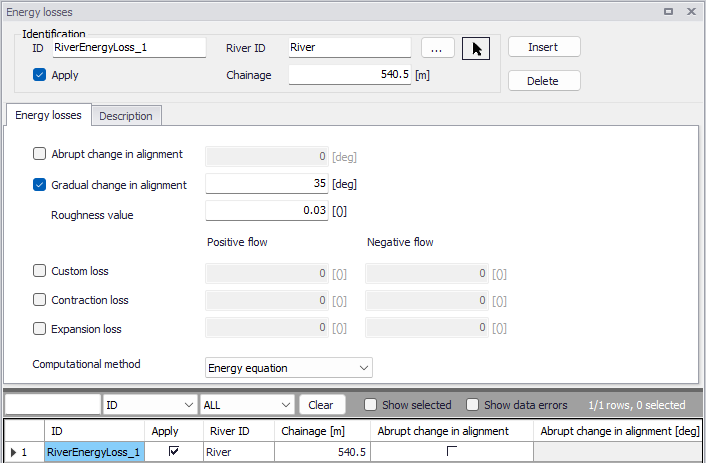This screenshot has height=463, width=706.
Task: Click the pick-location arrow cursor icon button
Action: click(x=476, y=49)
